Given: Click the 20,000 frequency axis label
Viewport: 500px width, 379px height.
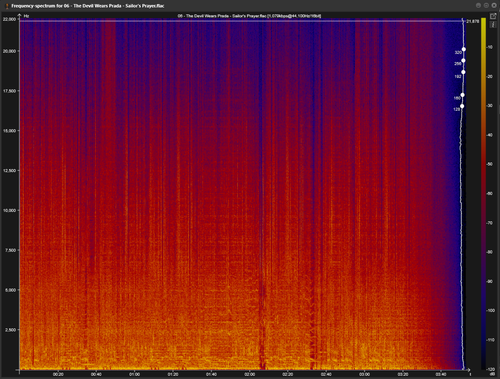Looking at the screenshot, I should pyautogui.click(x=10, y=51).
